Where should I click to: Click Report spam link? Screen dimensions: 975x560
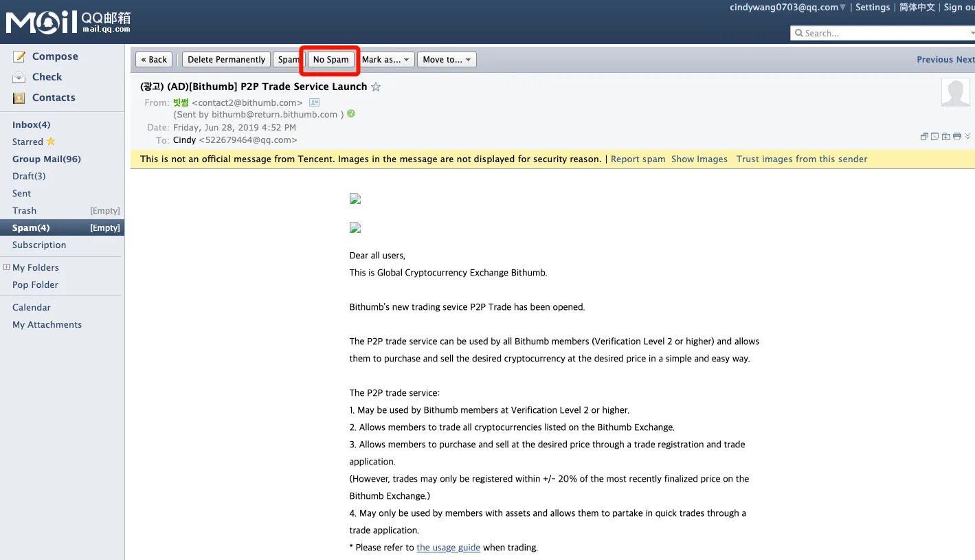(x=638, y=159)
